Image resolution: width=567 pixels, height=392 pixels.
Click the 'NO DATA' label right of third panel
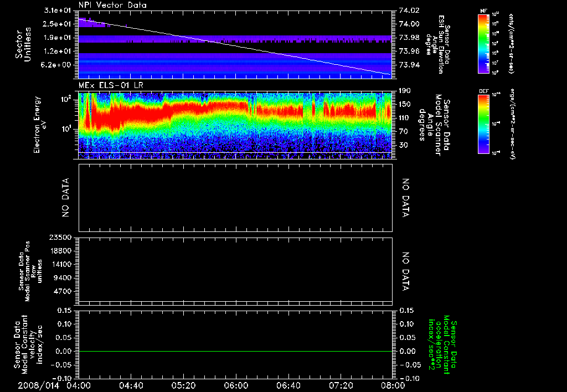[405, 198]
